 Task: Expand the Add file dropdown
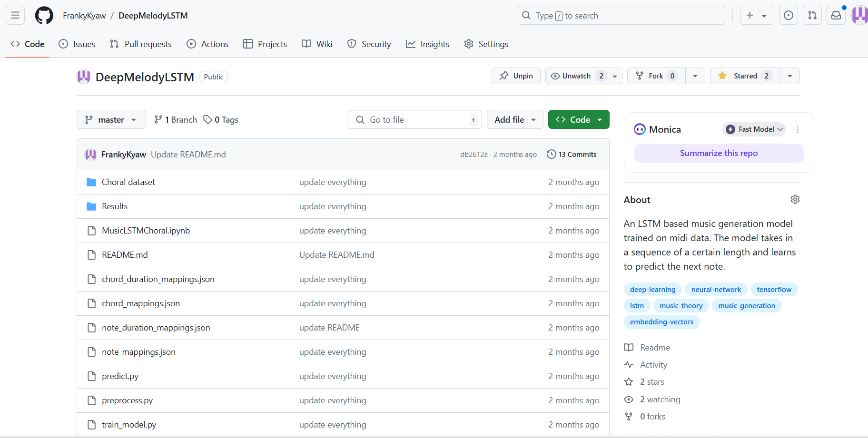[515, 119]
